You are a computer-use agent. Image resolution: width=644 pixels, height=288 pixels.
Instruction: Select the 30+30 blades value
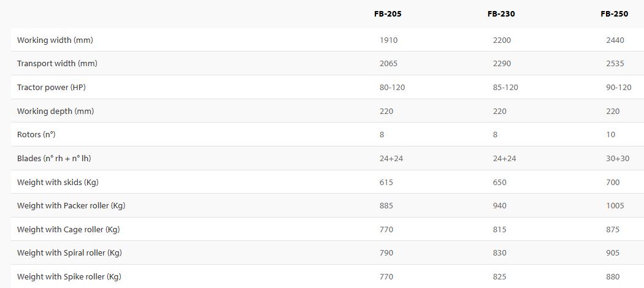pos(616,158)
